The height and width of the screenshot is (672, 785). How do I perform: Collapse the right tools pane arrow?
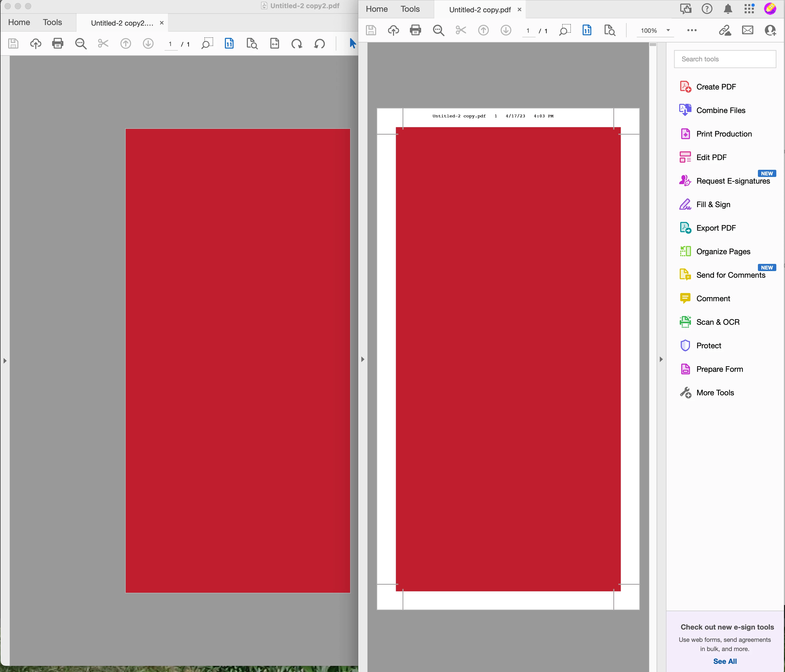(x=661, y=359)
